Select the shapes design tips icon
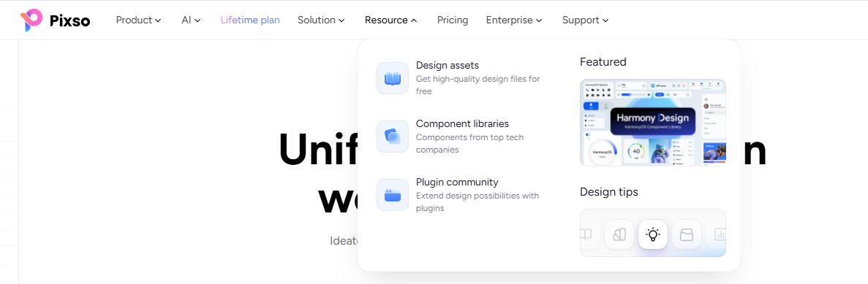868x284 pixels. [x=619, y=235]
